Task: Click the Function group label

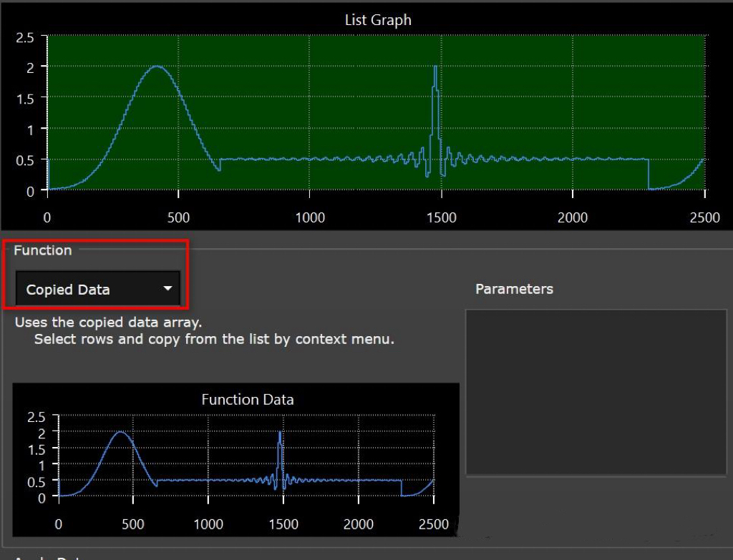Action: tap(43, 250)
